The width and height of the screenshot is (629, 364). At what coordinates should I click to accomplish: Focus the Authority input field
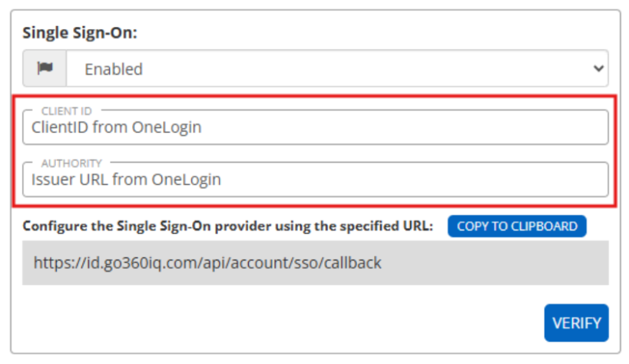(315, 180)
